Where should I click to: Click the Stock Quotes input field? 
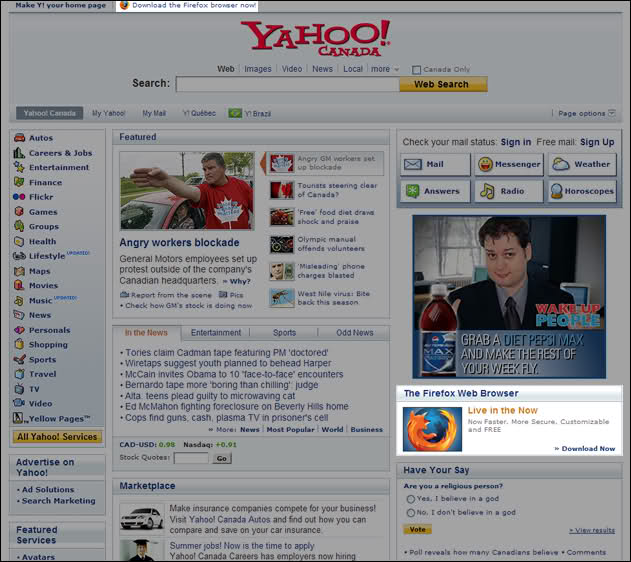tap(191, 458)
